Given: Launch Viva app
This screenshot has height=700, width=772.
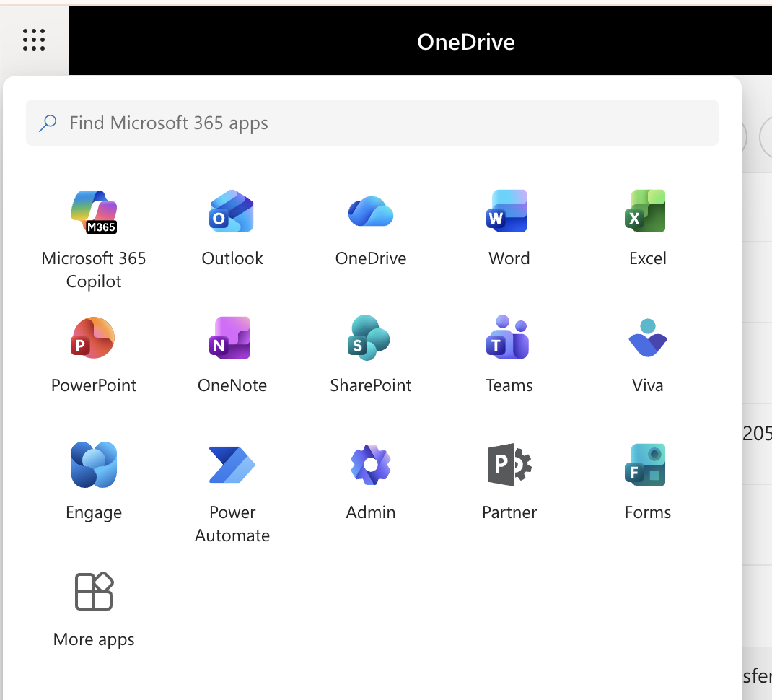Looking at the screenshot, I should (647, 338).
